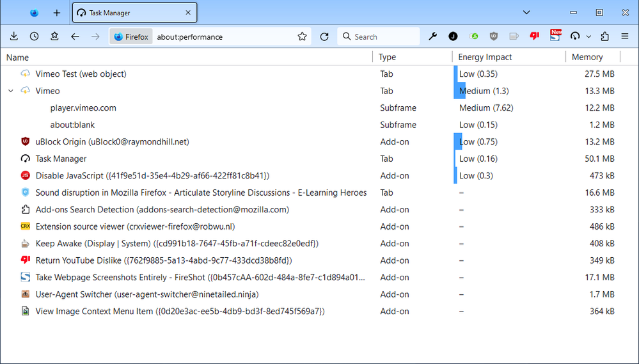Screen dimensions: 639x364
Task: Click the CRX Extension source viewer icon
Action: 26,226
